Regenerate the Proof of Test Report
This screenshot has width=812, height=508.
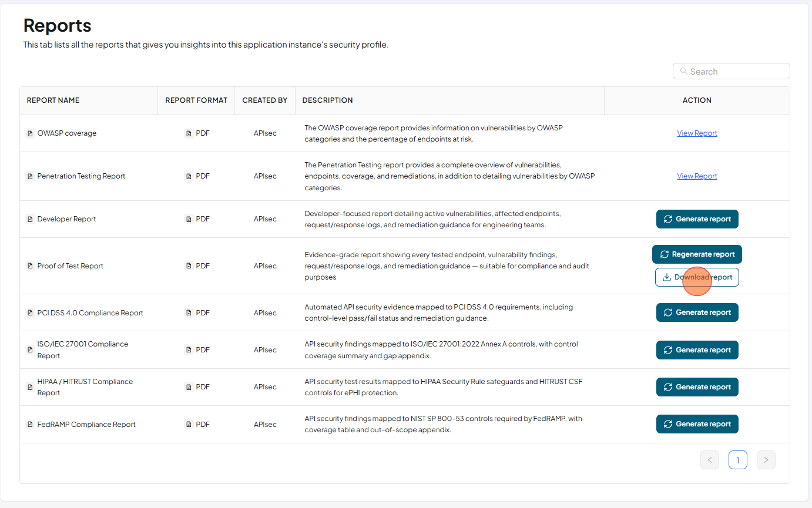point(697,254)
